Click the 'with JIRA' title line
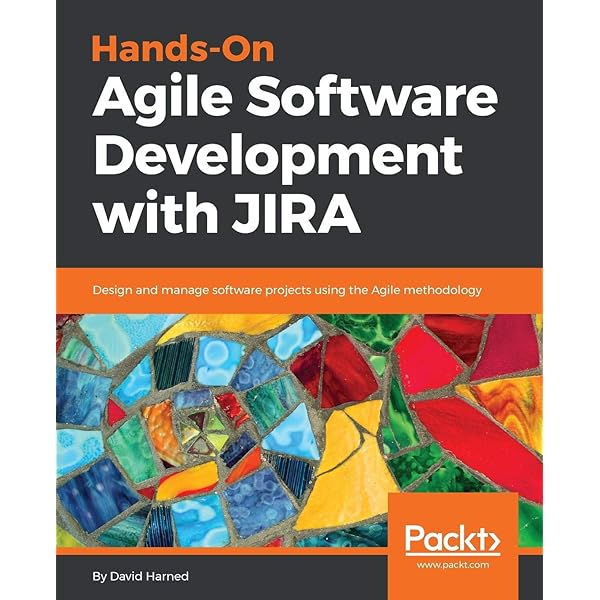The width and height of the screenshot is (600, 600). click(227, 212)
